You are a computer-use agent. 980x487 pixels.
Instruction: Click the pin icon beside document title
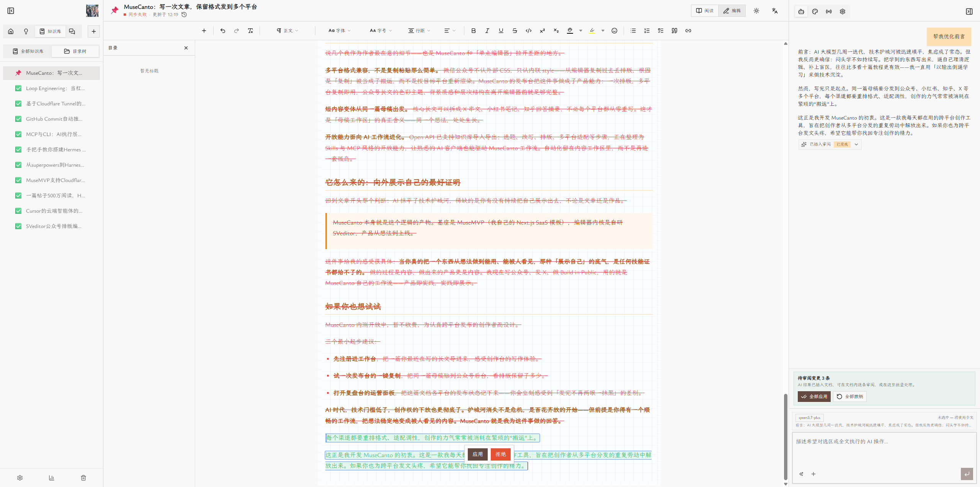pos(114,10)
